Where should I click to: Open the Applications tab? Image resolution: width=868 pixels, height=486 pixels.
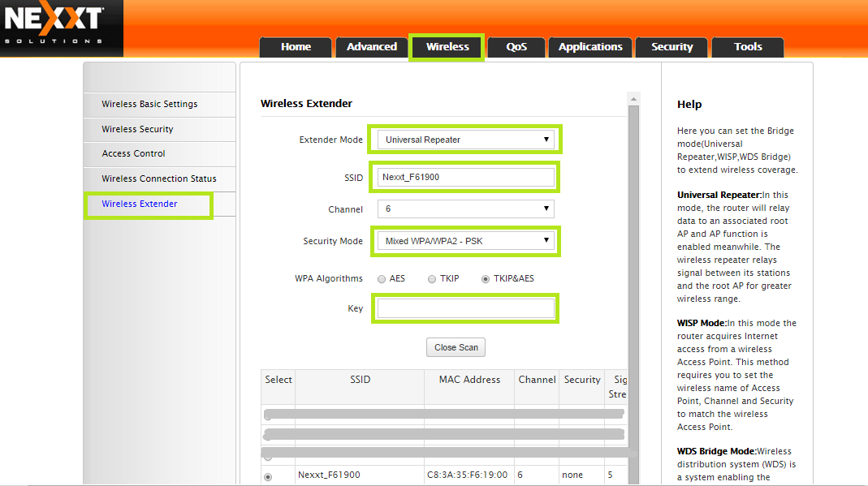click(x=590, y=47)
